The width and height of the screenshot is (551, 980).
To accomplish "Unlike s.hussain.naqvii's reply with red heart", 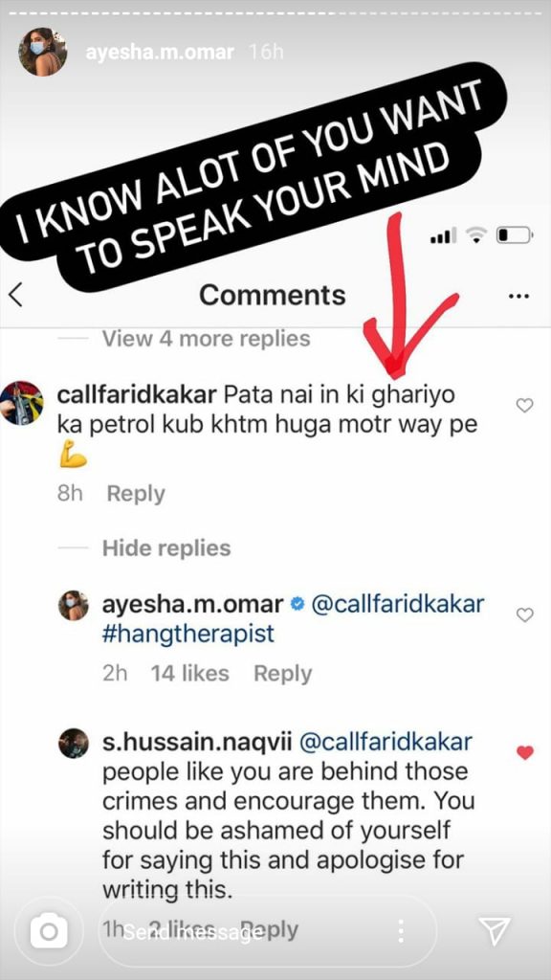I will coord(525,752).
